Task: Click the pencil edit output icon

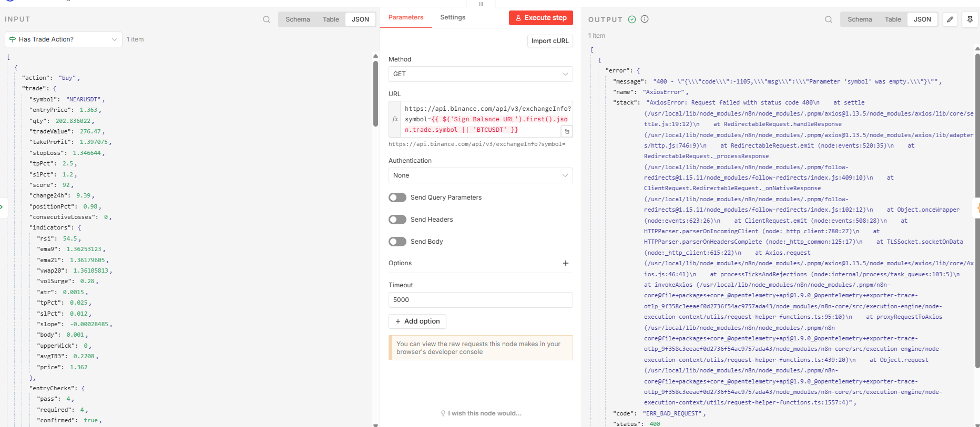Action: click(950, 19)
